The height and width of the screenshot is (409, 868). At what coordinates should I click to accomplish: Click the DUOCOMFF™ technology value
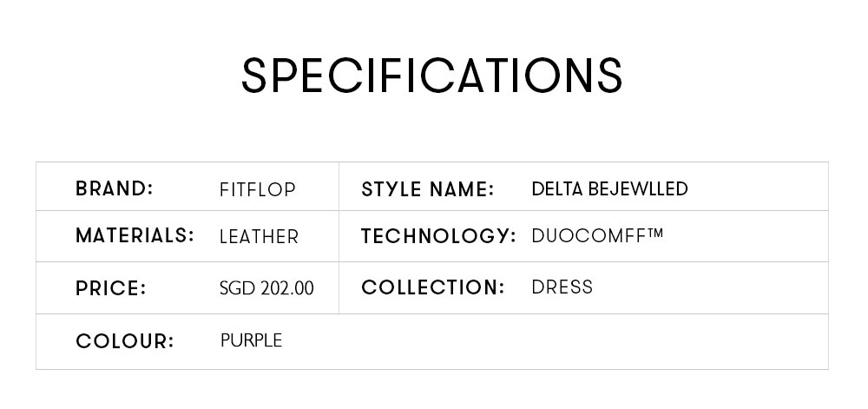coord(597,236)
